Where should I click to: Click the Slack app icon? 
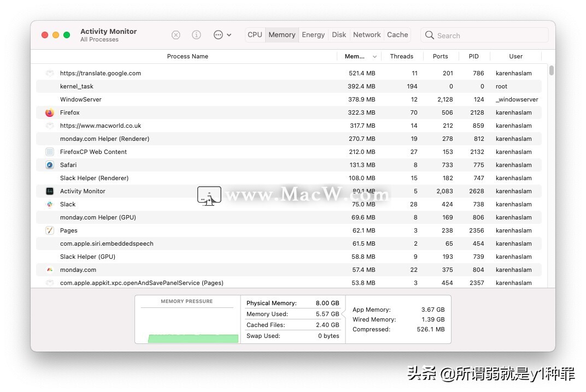(x=50, y=204)
